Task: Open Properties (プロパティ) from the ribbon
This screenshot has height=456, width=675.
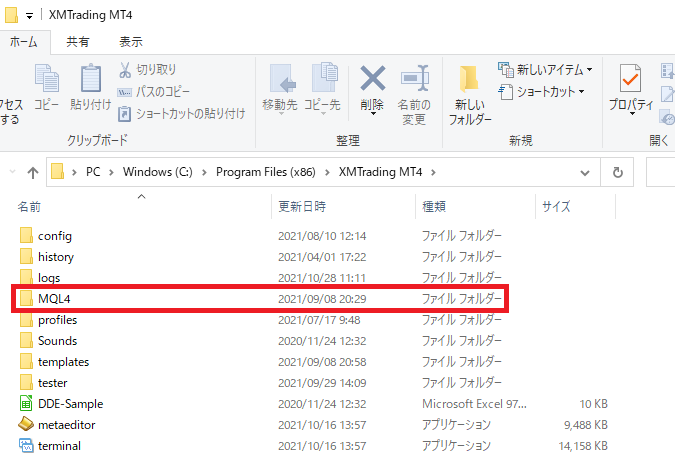Action: click(x=630, y=86)
